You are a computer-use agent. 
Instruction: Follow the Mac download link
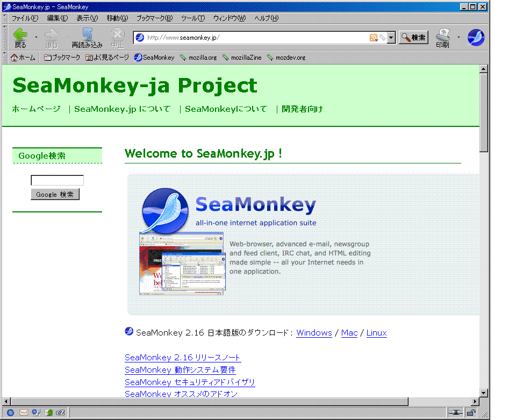(x=349, y=333)
